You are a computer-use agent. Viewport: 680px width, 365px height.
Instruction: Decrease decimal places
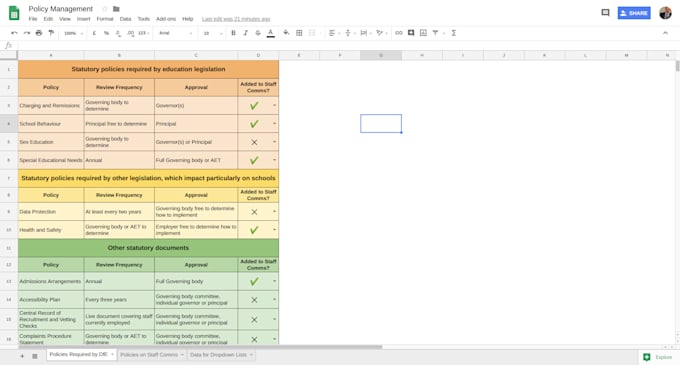118,33
